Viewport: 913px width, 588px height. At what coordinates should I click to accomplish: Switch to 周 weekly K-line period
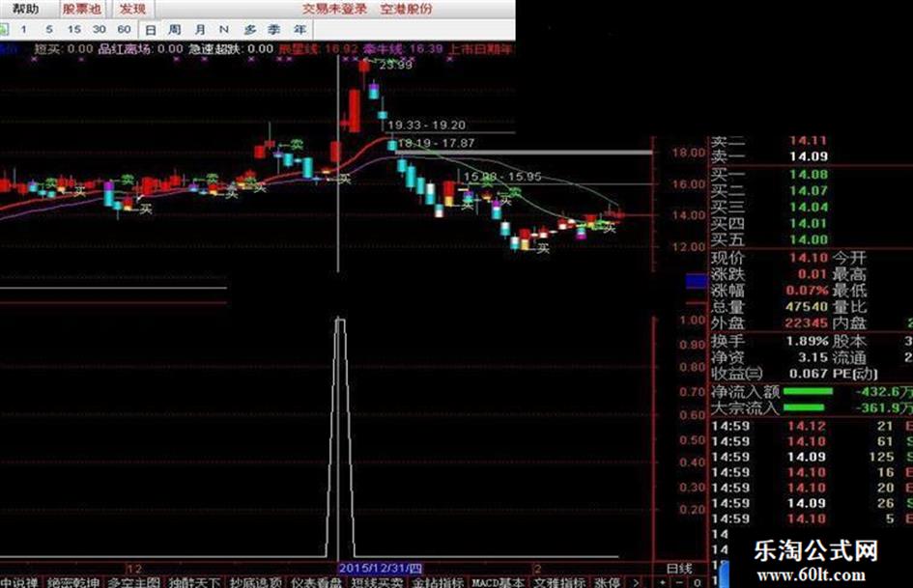pyautogui.click(x=175, y=29)
